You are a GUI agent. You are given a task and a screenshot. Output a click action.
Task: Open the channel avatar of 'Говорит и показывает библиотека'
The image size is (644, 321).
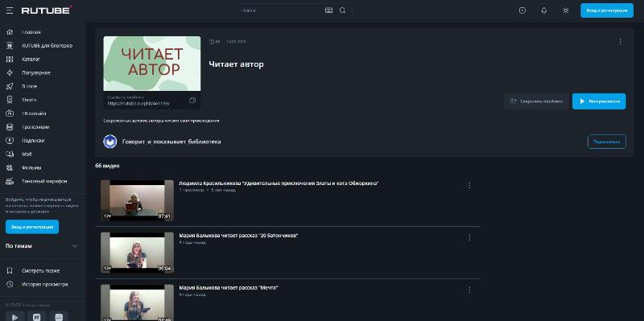coord(110,142)
